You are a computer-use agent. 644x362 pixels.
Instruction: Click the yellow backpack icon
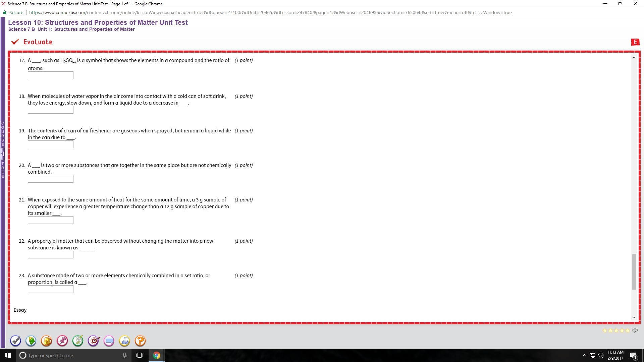[47, 341]
